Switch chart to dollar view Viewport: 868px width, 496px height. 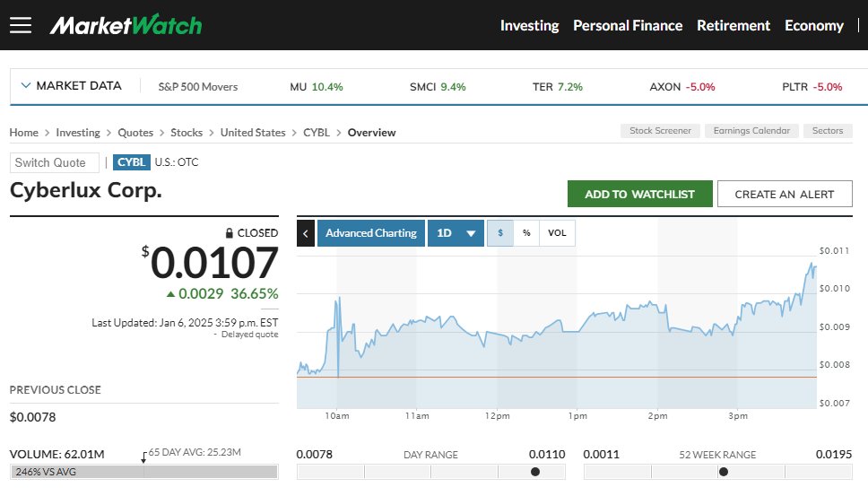(500, 233)
